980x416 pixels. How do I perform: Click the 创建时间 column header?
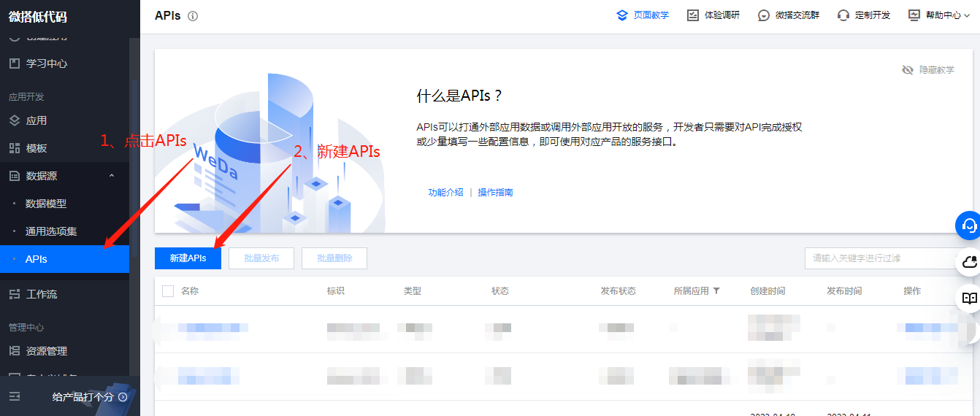point(767,291)
